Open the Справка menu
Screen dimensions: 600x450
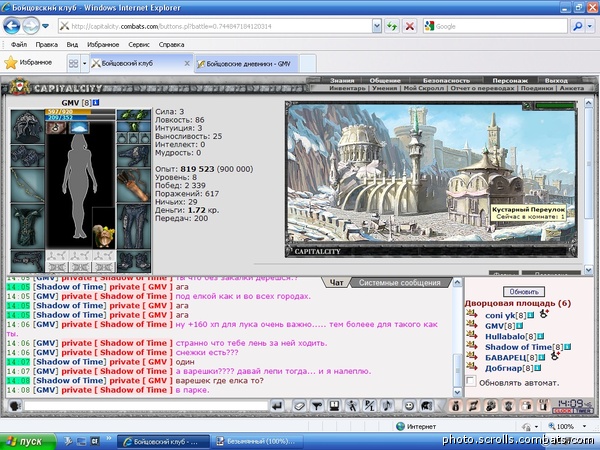coord(171,44)
